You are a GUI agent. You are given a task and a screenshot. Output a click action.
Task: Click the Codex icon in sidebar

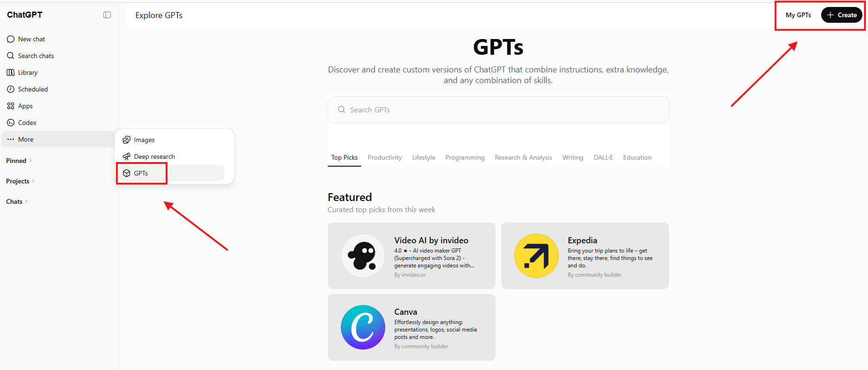click(11, 123)
